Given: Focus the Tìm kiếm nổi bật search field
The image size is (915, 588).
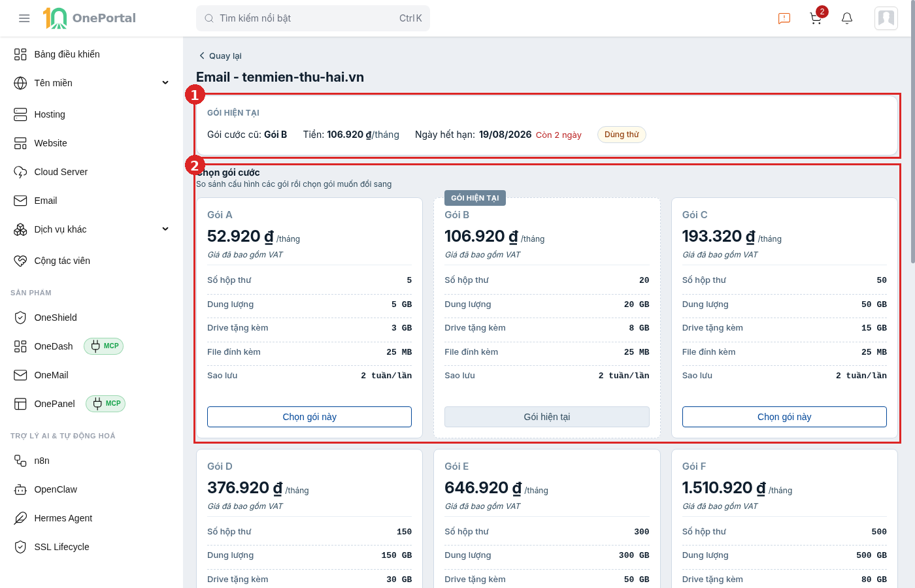Looking at the screenshot, I should pyautogui.click(x=313, y=18).
